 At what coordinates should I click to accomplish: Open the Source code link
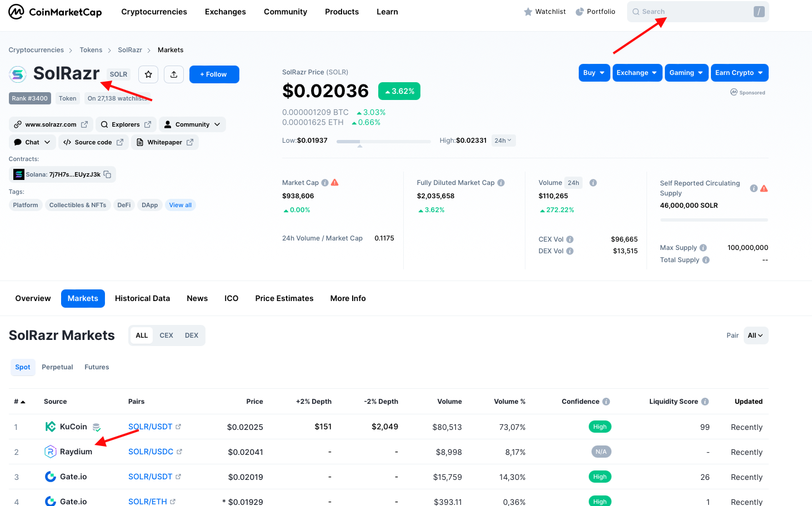93,142
